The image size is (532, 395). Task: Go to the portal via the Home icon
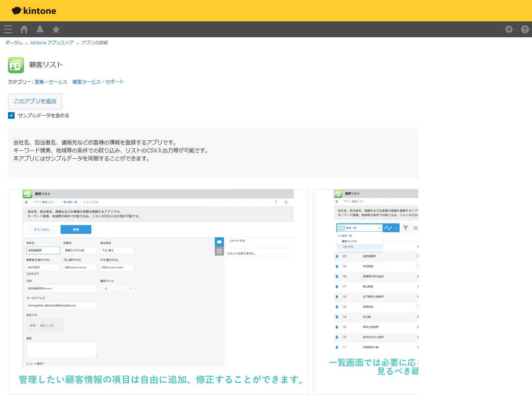coord(24,29)
